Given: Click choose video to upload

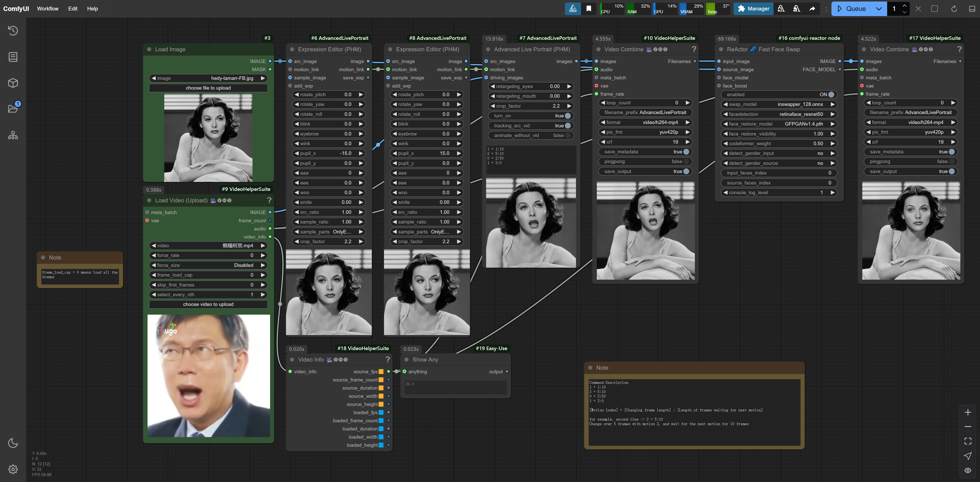Looking at the screenshot, I should click(208, 304).
